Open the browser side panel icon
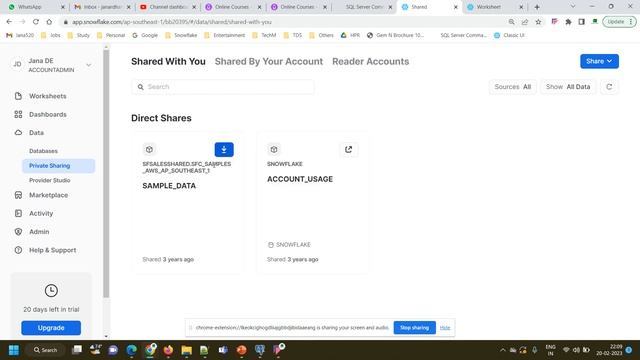This screenshot has height=360, width=640. [582, 22]
